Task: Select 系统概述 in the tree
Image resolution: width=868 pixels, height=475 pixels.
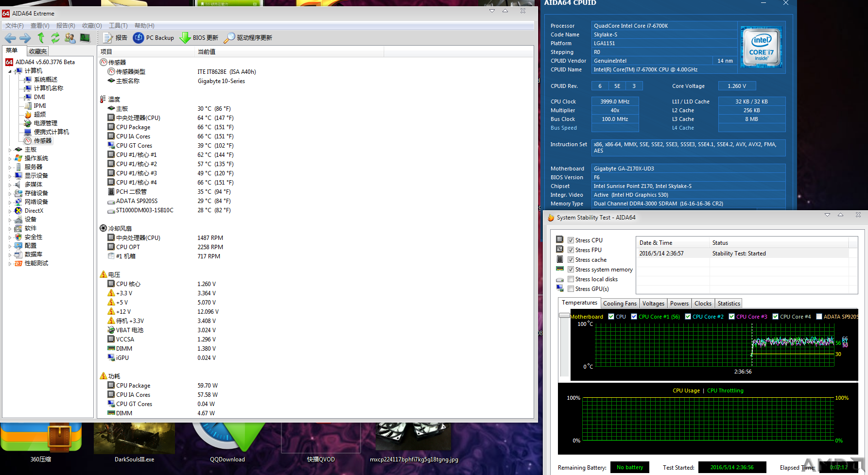Action: pyautogui.click(x=46, y=80)
